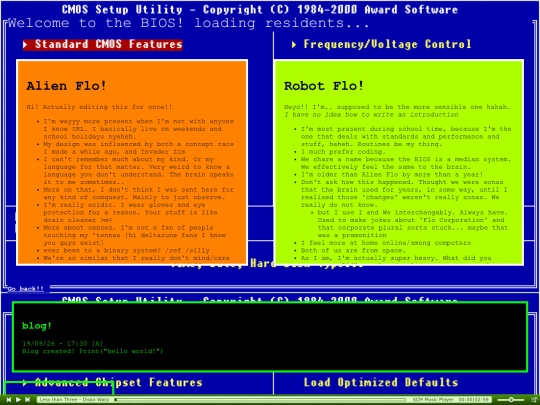Select Load Optimized Defaults option

(381, 382)
